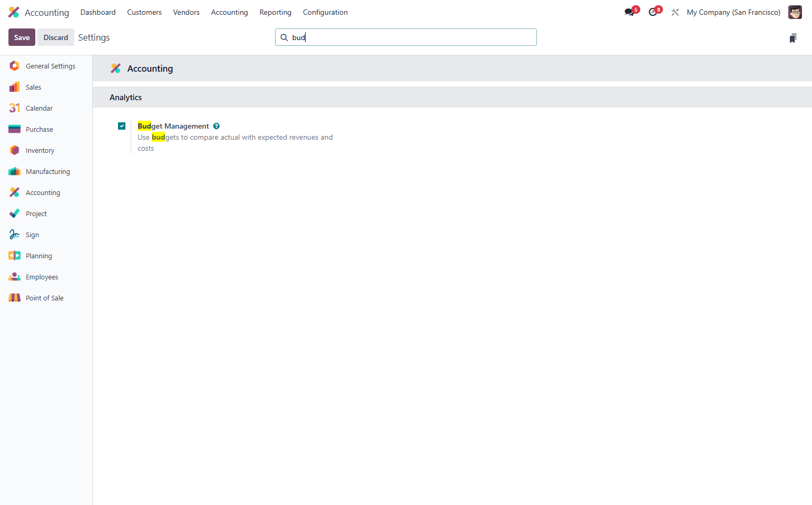Click the debug tools wrench icon
Screen dimensions: 812x505
[x=675, y=12]
